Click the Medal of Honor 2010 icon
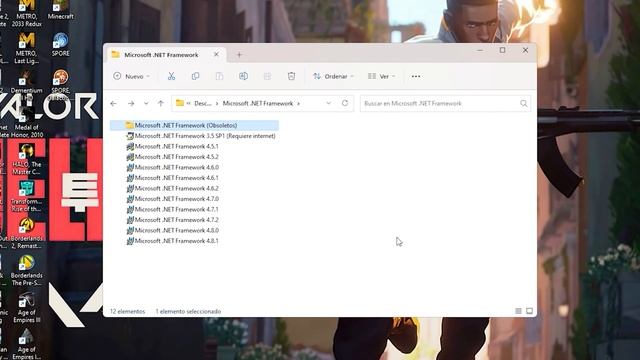Viewport: 640px width, 360px height. pyautogui.click(x=27, y=122)
